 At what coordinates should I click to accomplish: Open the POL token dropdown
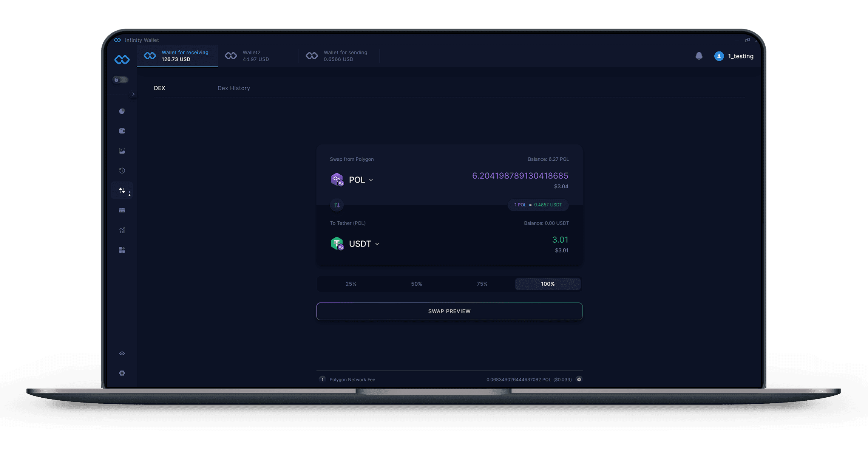pyautogui.click(x=361, y=180)
